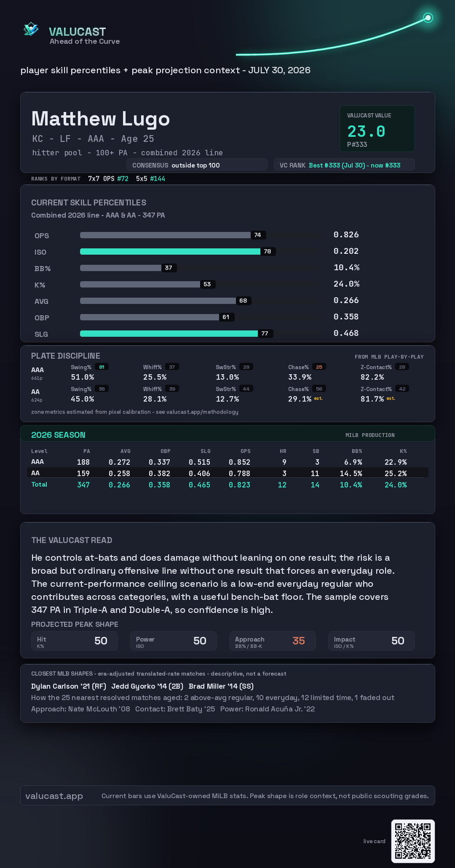455x868 pixels.
Task: Open the VC Rank best #333 pill
Action: (x=344, y=165)
